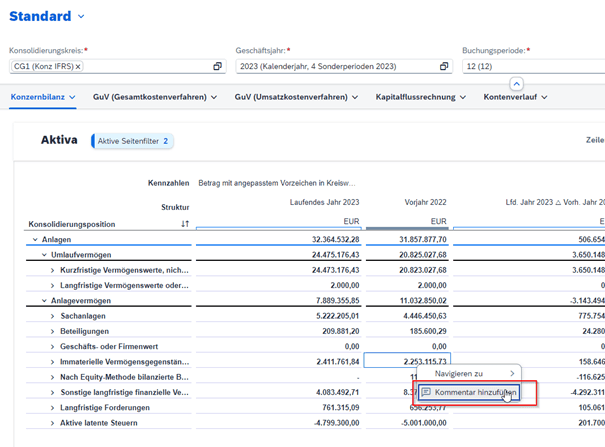Collapse the filter header bar arrow
Viewport: 605px width, 447px height.
(516, 84)
